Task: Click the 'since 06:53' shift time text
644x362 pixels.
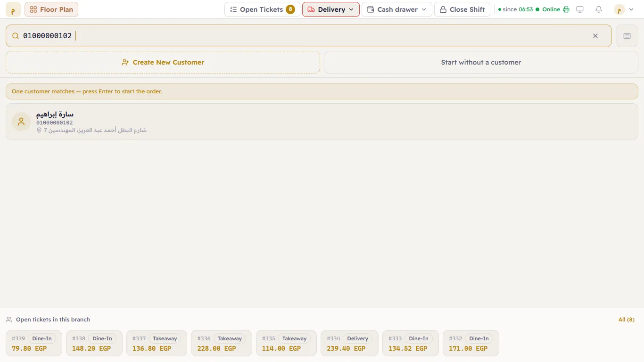Action: tap(518, 9)
